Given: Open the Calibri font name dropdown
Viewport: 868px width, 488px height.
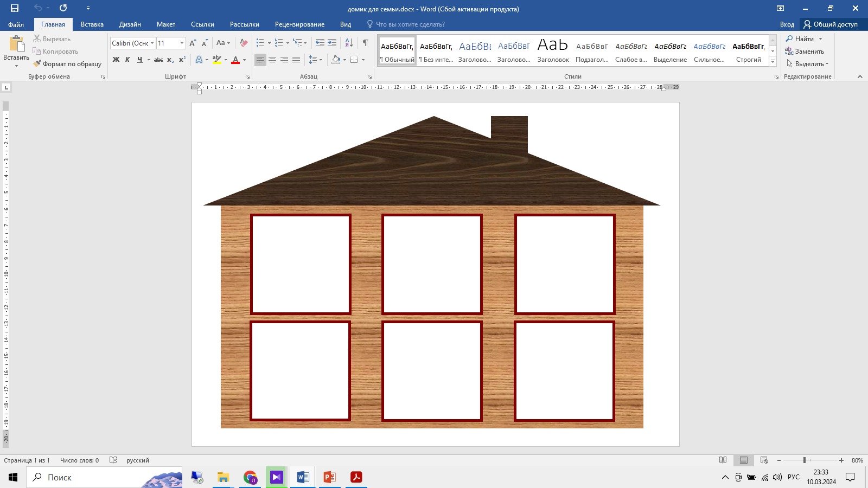Looking at the screenshot, I should point(152,43).
